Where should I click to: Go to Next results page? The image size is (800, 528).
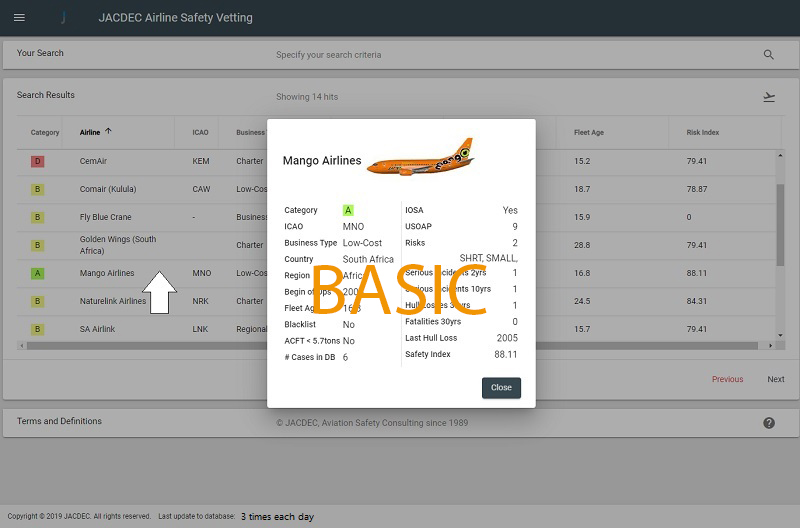point(776,379)
